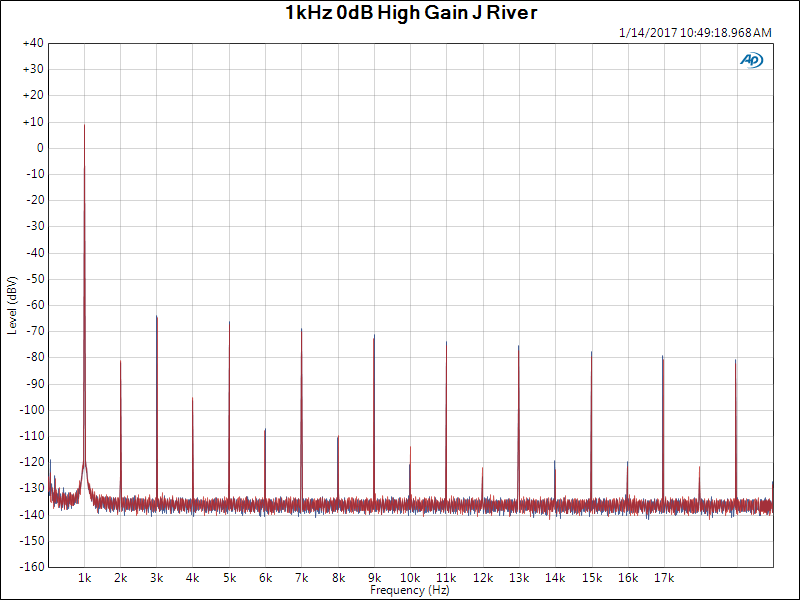Click the "-20" level axis value
Image resolution: width=800 pixels, height=600 pixels.
pyautogui.click(x=35, y=201)
